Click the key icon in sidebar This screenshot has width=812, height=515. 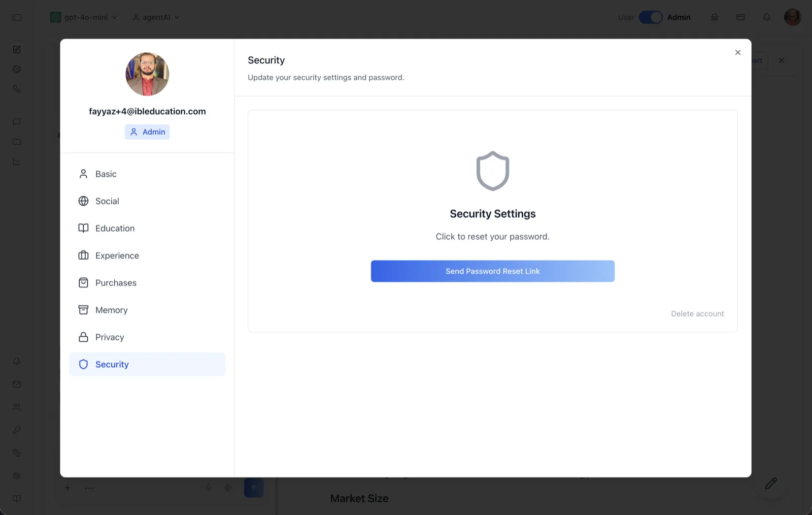click(17, 430)
